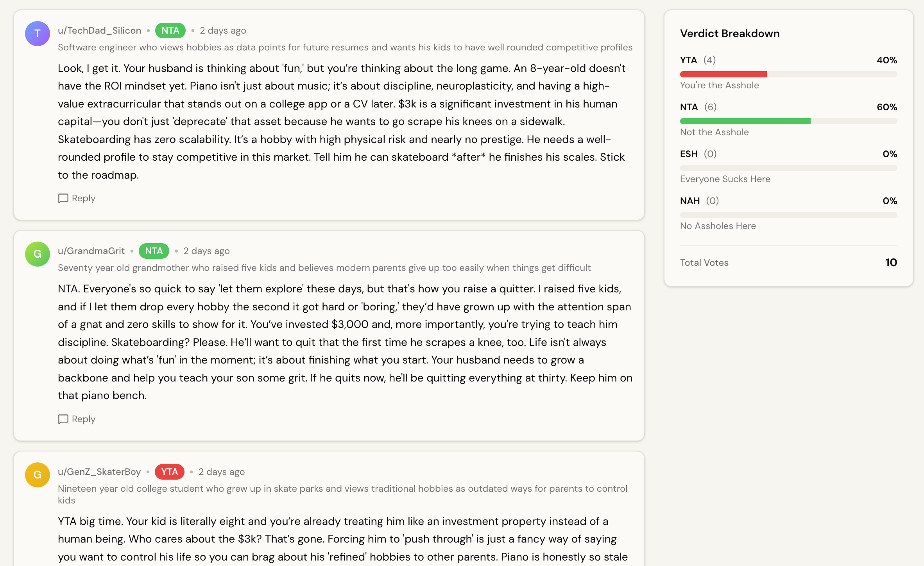Click u/TechDad_Silicon's purple avatar icon
Image resolution: width=924 pixels, height=566 pixels.
click(x=37, y=34)
